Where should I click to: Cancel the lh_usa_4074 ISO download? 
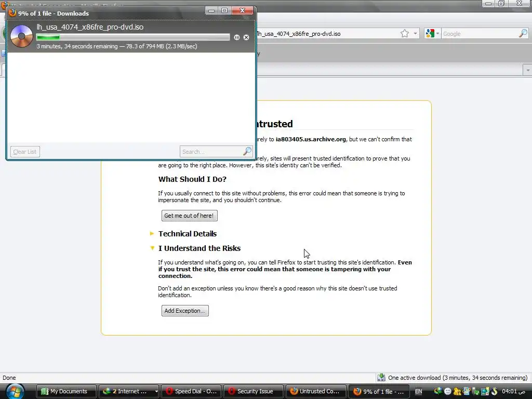coord(246,37)
